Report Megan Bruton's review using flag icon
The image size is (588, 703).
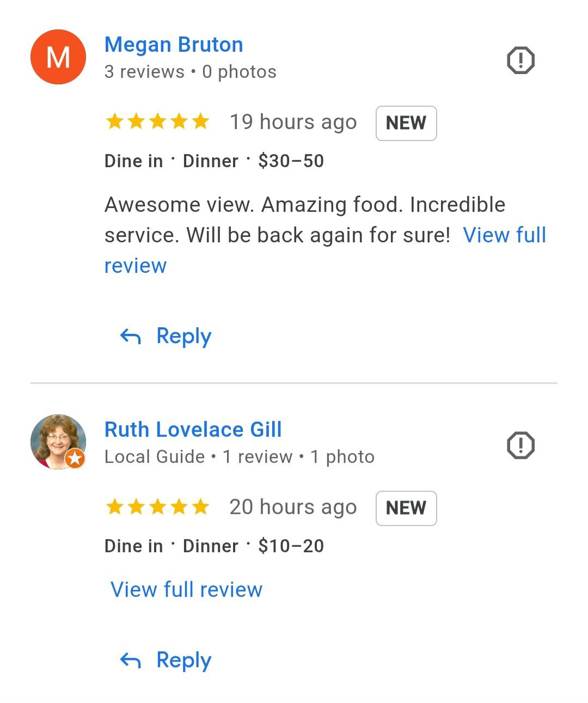[x=520, y=60]
